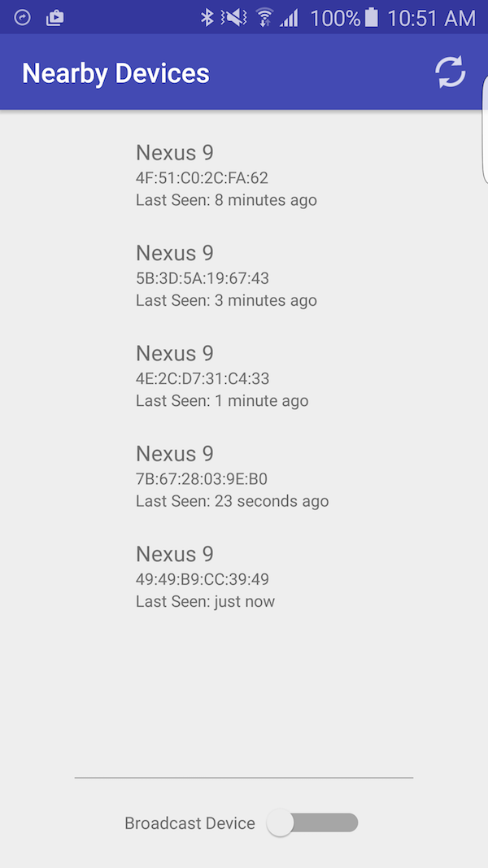
Task: Tap the 100% battery percentage text
Action: click(335, 18)
